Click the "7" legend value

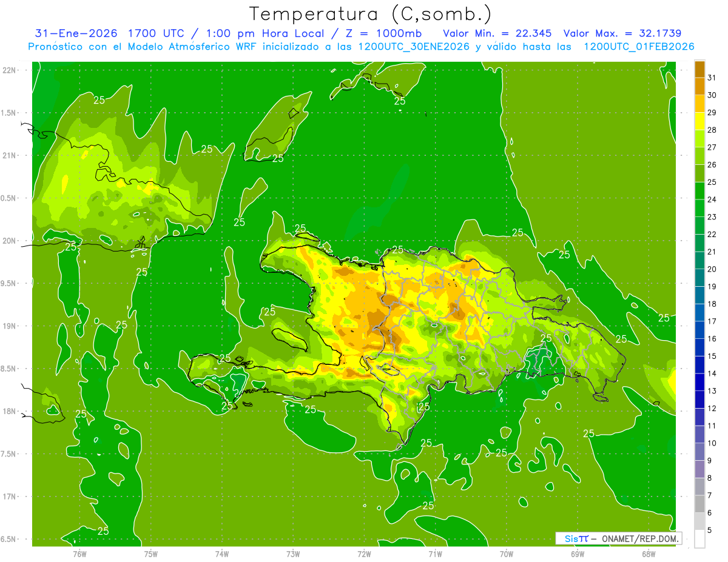coord(710,495)
